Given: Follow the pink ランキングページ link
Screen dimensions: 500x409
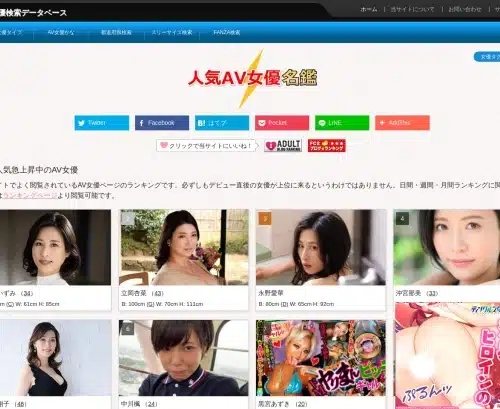Looking at the screenshot, I should [30, 195].
